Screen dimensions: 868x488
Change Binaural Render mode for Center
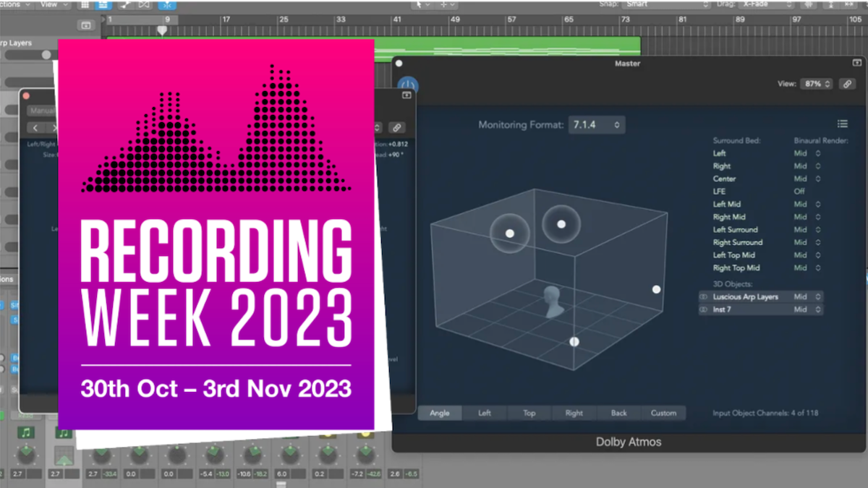pos(807,179)
